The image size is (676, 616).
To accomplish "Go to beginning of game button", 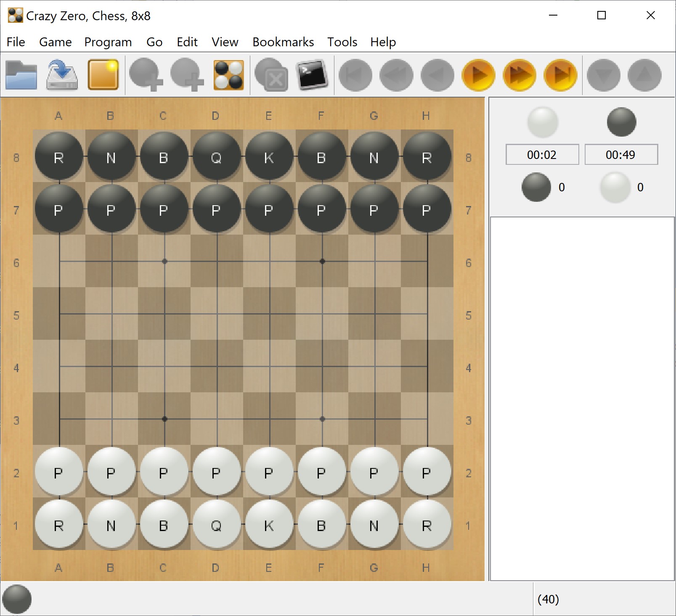I will point(355,75).
